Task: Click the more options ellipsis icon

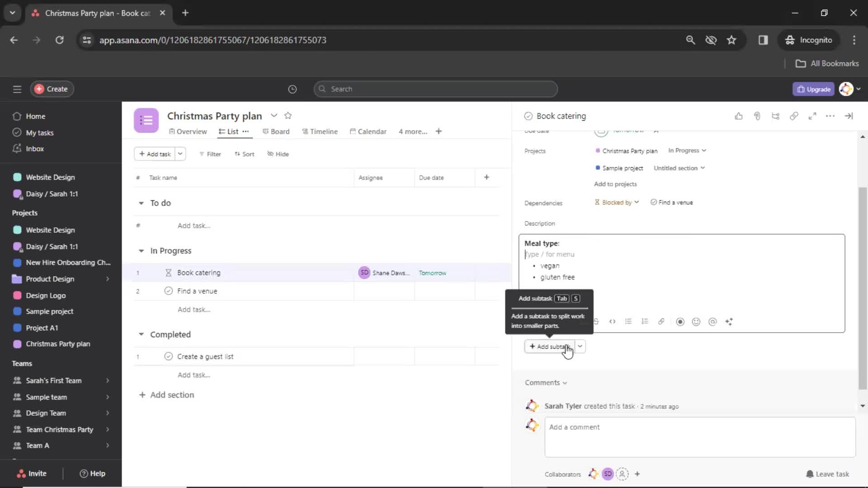Action: pos(830,116)
